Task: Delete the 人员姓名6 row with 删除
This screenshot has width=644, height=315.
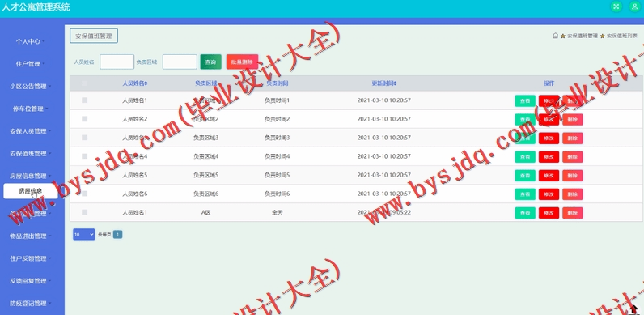Action: coord(573,194)
